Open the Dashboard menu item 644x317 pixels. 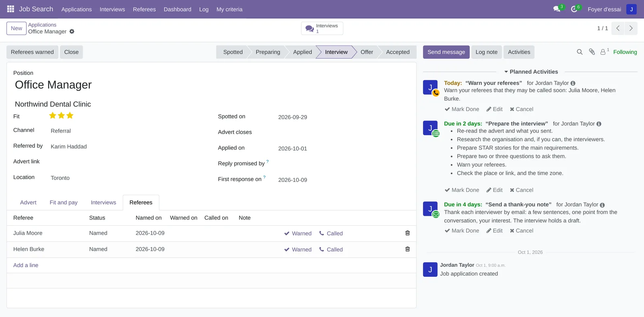(178, 9)
